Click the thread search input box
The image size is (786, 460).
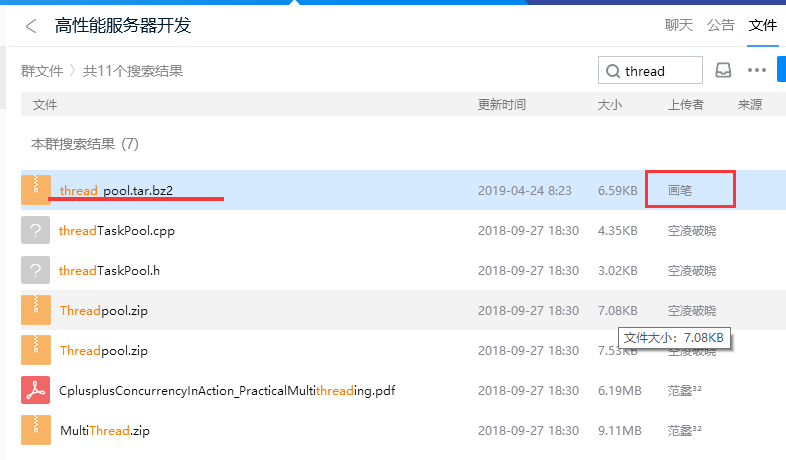click(650, 70)
